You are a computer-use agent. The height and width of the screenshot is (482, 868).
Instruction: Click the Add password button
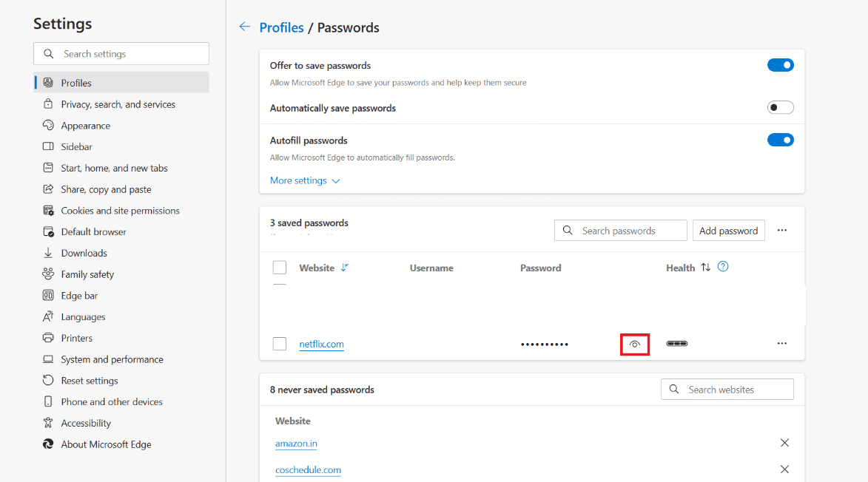pos(728,231)
